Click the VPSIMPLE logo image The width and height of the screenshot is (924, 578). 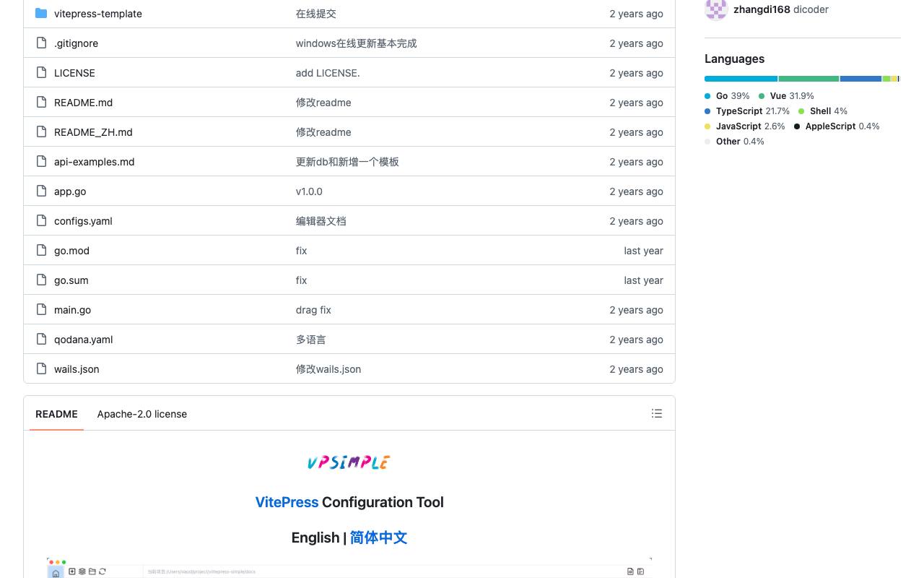click(349, 462)
